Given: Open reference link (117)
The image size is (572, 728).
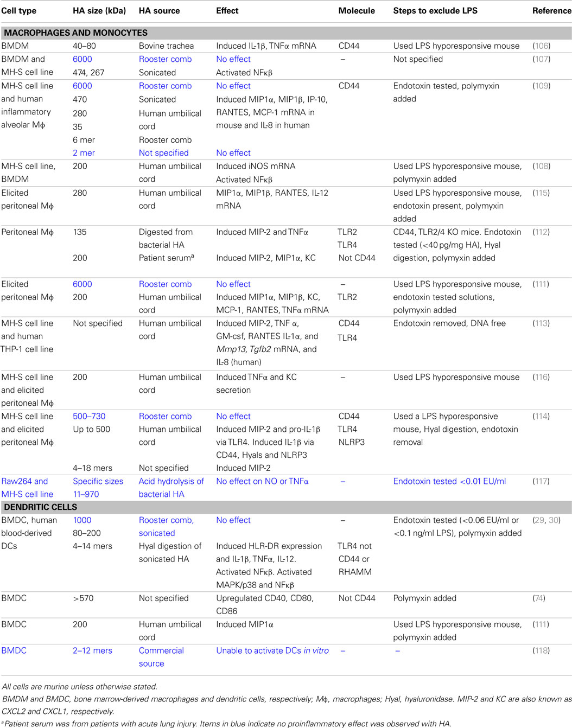Looking at the screenshot, I should [x=541, y=481].
